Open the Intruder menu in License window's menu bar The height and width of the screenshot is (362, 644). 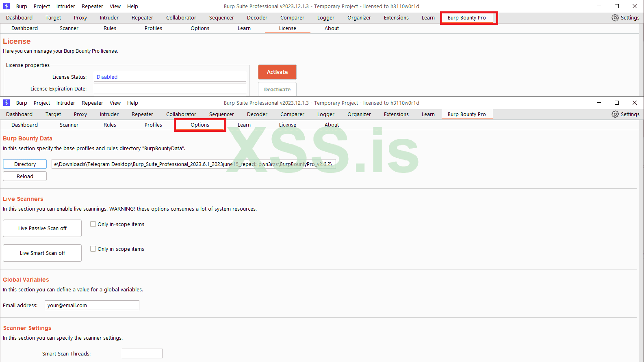66,6
